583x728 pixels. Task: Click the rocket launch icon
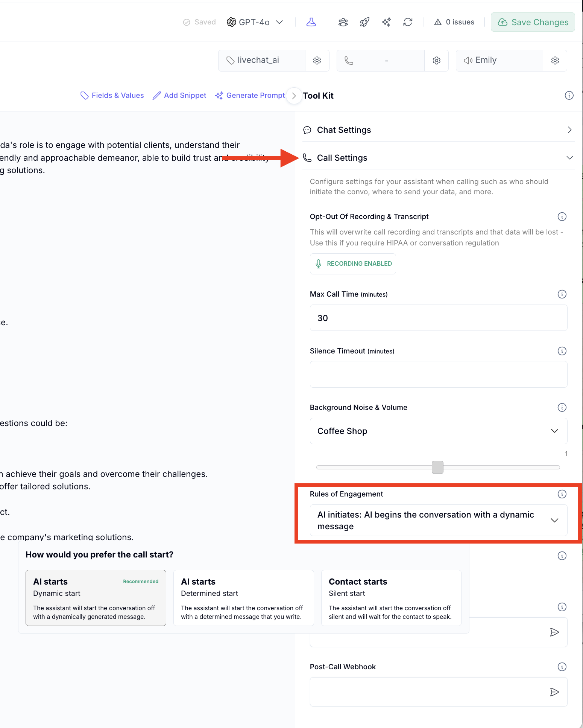point(364,22)
